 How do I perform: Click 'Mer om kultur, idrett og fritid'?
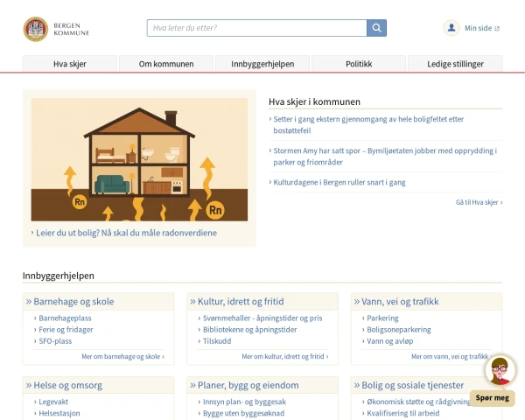pos(285,356)
